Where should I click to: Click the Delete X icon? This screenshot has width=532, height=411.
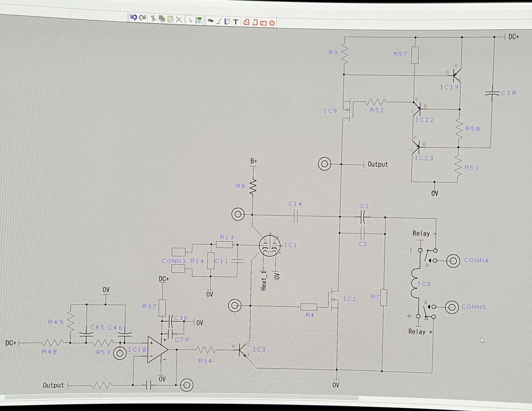click(x=179, y=20)
